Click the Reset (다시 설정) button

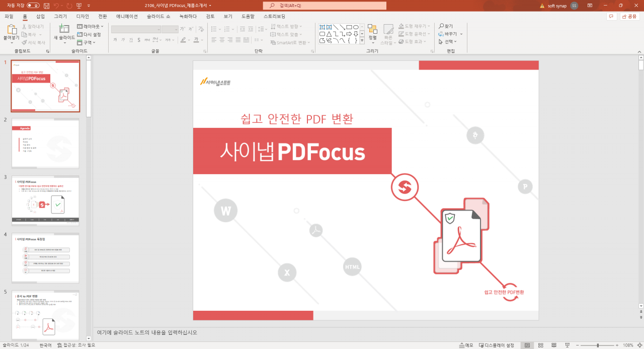(x=89, y=34)
